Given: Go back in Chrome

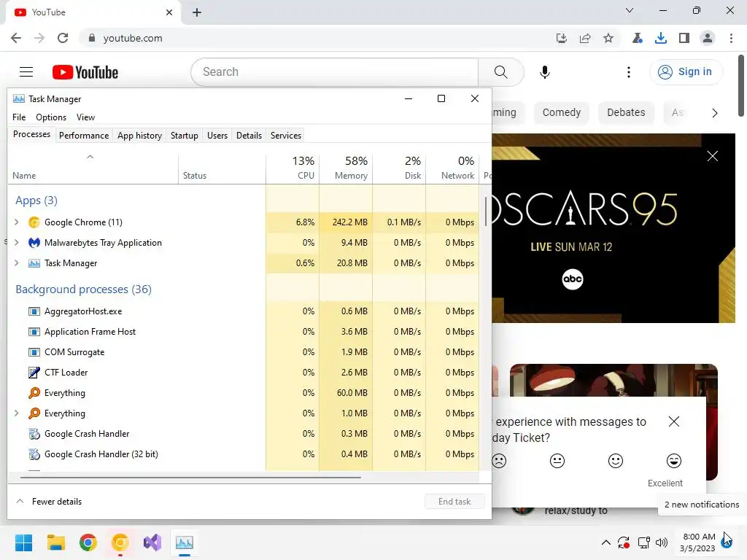Looking at the screenshot, I should point(16,38).
